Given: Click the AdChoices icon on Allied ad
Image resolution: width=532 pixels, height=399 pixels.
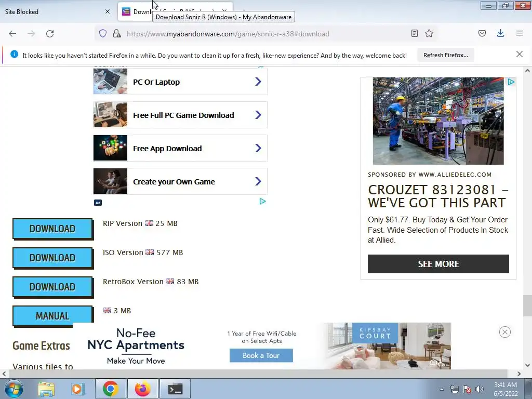Looking at the screenshot, I should point(511,82).
